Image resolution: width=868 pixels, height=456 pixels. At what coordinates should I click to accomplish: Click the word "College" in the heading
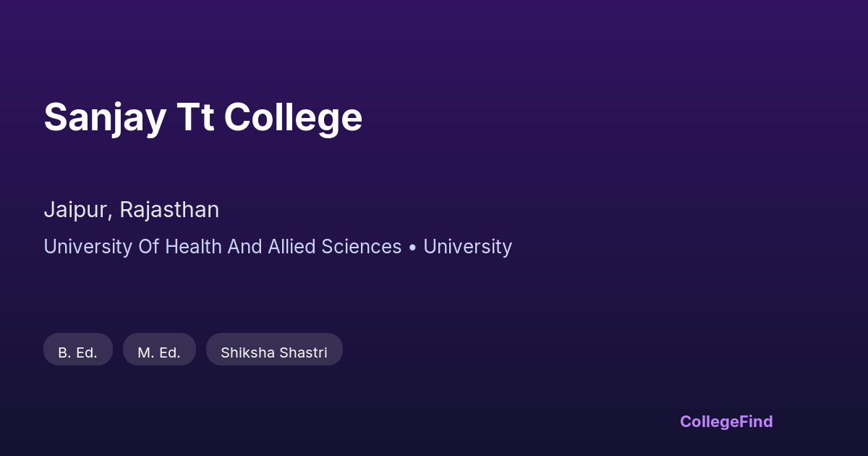tap(292, 117)
